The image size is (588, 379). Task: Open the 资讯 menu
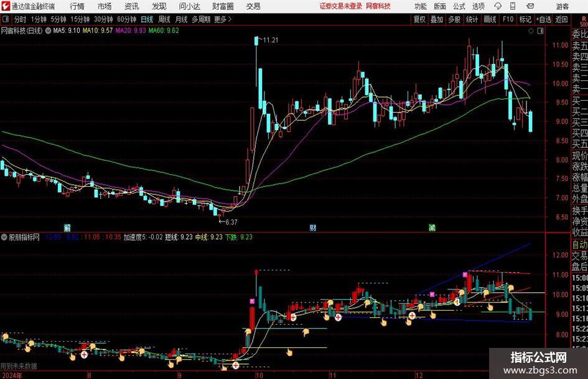[x=132, y=6]
